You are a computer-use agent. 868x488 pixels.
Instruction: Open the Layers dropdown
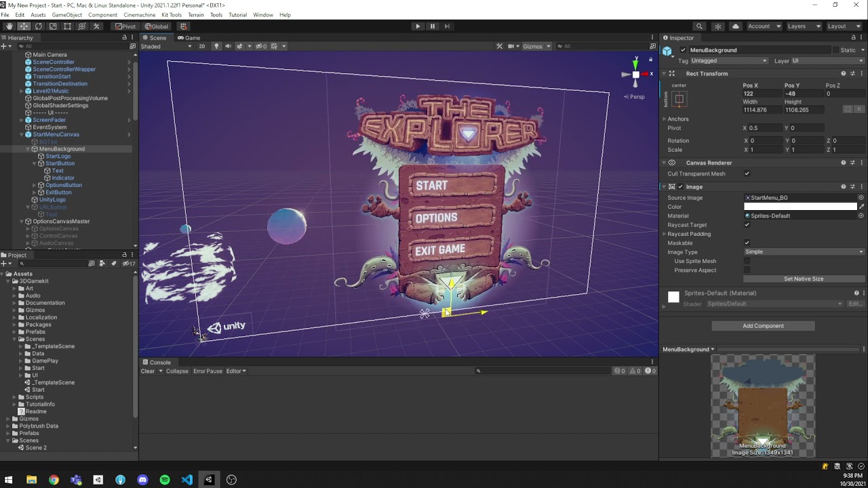pyautogui.click(x=804, y=26)
